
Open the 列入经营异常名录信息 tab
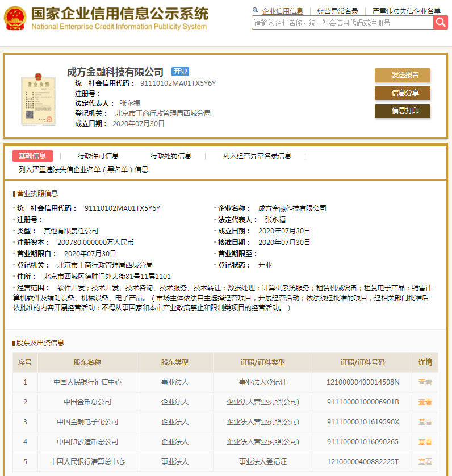pos(257,156)
